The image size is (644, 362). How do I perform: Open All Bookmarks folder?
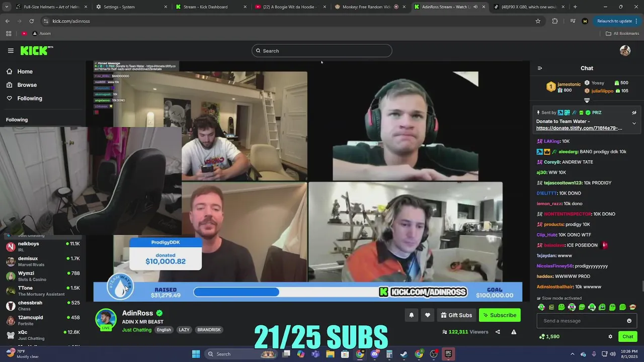622,33
